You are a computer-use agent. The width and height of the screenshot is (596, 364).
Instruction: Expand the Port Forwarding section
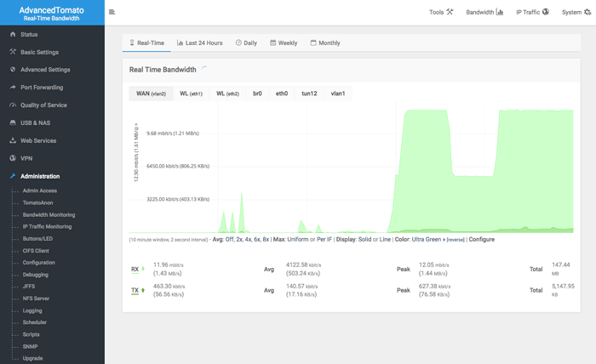pos(42,88)
